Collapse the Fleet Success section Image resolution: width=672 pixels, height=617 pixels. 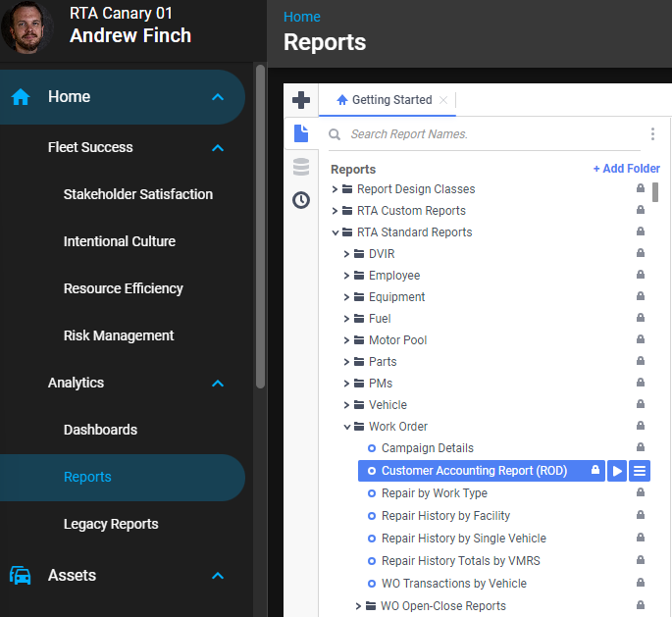(x=218, y=148)
